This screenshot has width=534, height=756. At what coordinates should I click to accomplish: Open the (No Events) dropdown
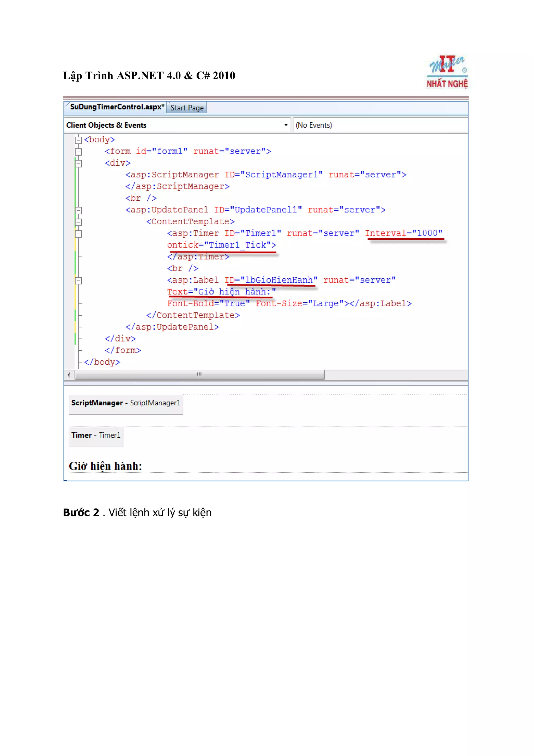(380, 125)
